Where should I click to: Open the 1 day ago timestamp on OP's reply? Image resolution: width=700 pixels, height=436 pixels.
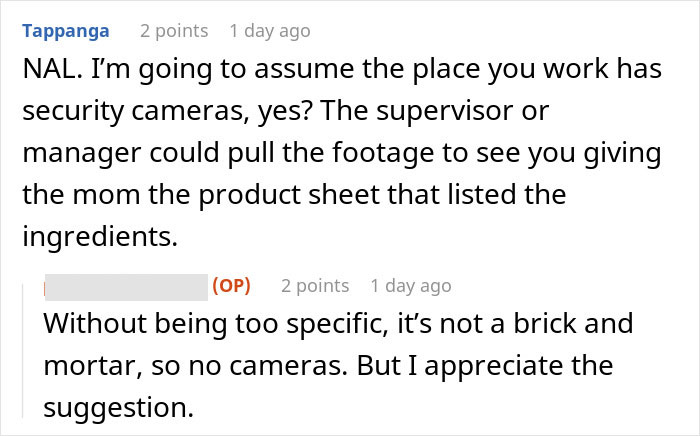411,286
